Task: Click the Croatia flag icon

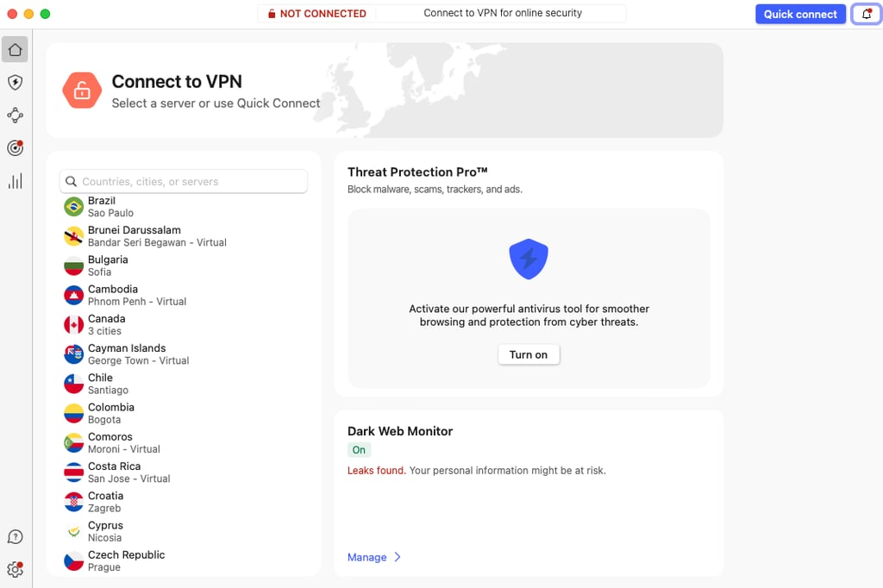Action: pyautogui.click(x=74, y=502)
